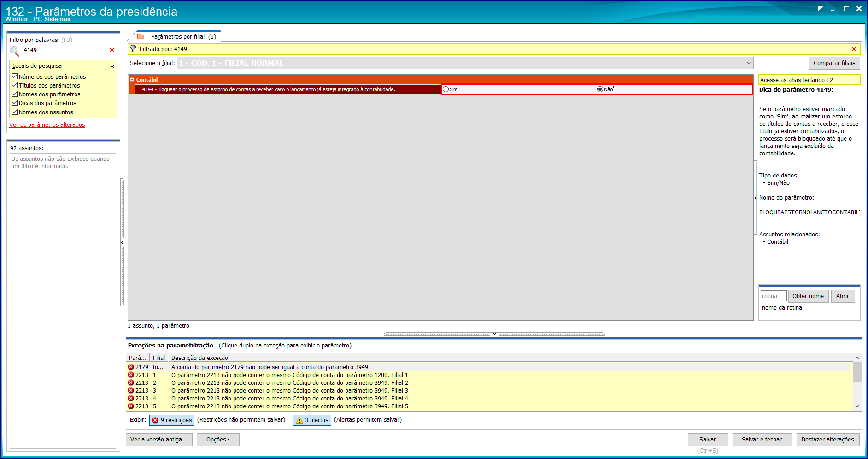
Task: Click error icon on the 2213 Filial 1 row
Action: 131,375
